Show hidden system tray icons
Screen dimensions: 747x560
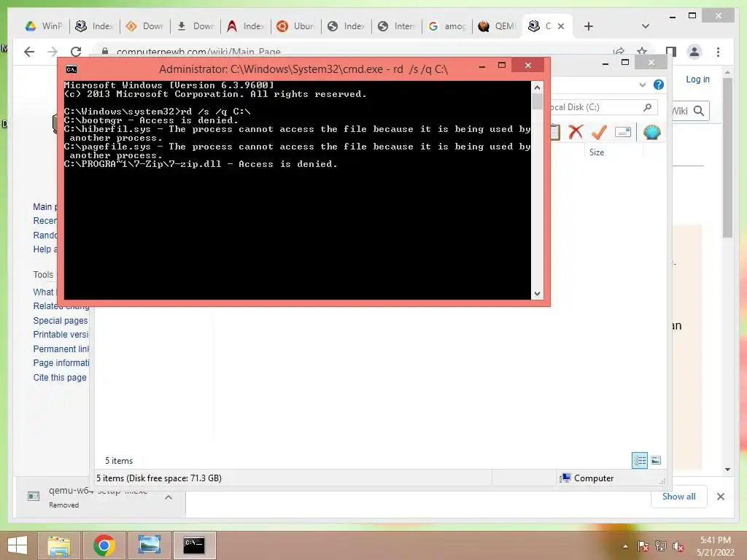(625, 546)
